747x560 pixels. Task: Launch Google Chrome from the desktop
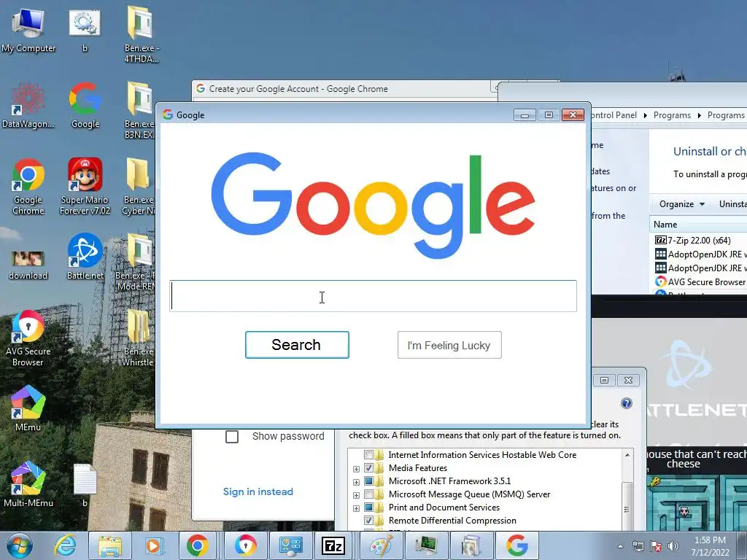tap(28, 186)
